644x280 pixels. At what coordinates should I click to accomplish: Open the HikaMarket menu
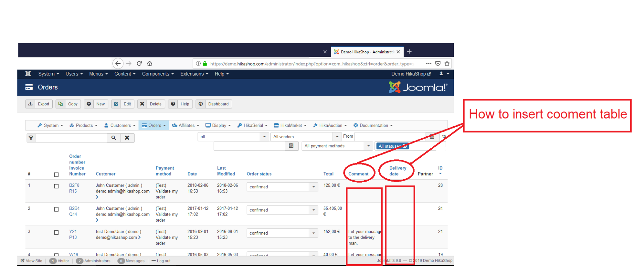tap(290, 126)
